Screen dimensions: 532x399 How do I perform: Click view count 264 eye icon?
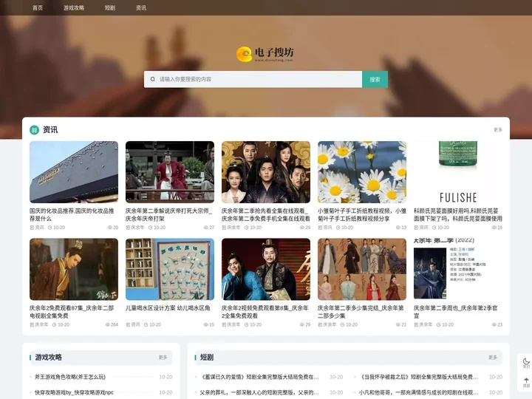(108, 324)
